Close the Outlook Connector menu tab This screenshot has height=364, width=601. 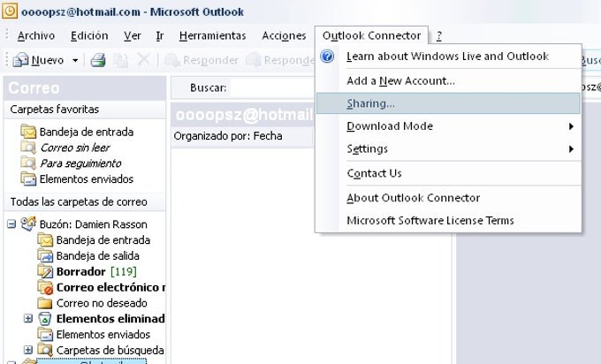(x=371, y=35)
